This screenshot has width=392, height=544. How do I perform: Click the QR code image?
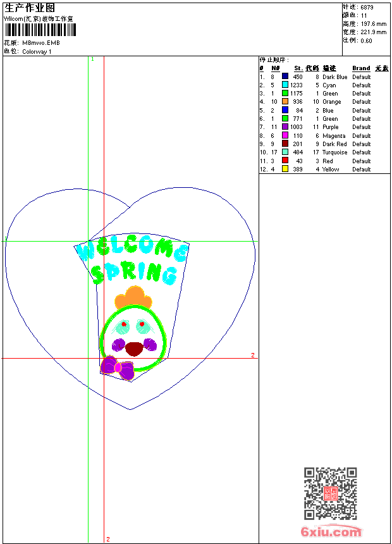coord(330,493)
